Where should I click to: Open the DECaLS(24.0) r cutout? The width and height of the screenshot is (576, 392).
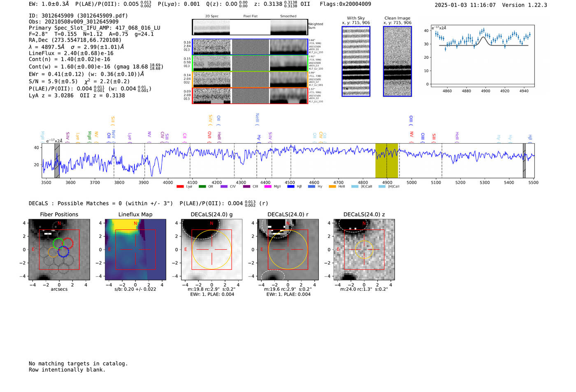coord(288,250)
